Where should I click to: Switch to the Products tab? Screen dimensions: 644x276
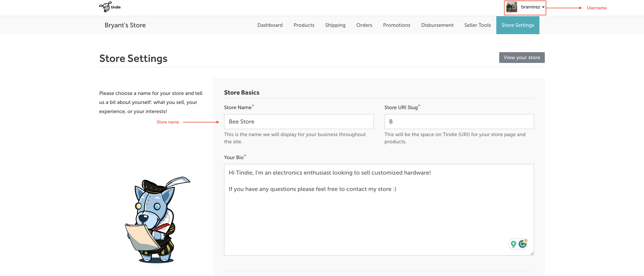coord(303,25)
